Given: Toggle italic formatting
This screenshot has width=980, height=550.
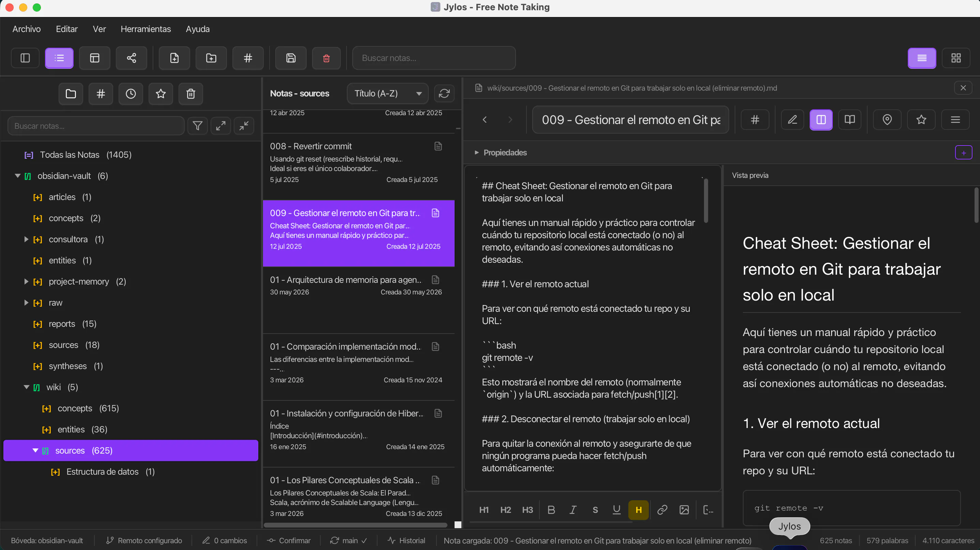Looking at the screenshot, I should pyautogui.click(x=573, y=510).
